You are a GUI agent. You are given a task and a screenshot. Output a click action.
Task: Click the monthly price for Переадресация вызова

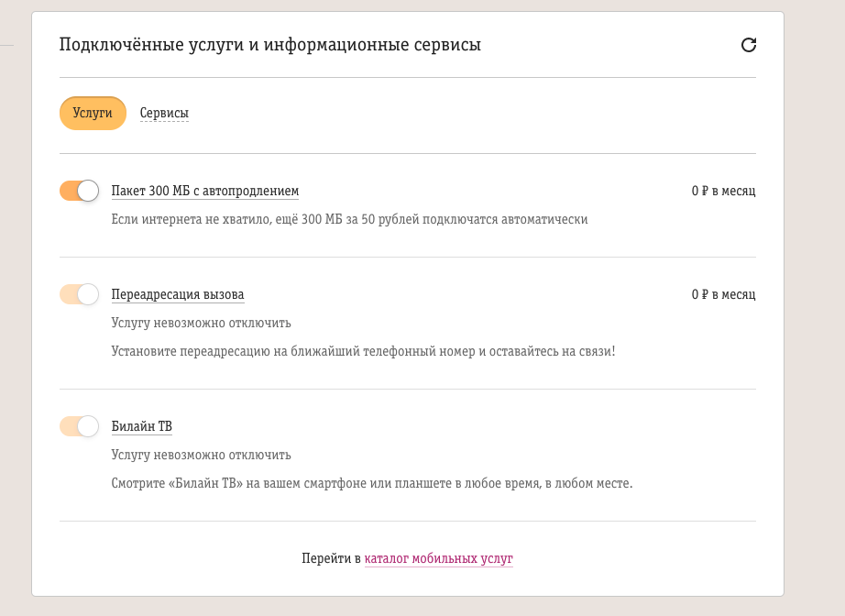724,294
